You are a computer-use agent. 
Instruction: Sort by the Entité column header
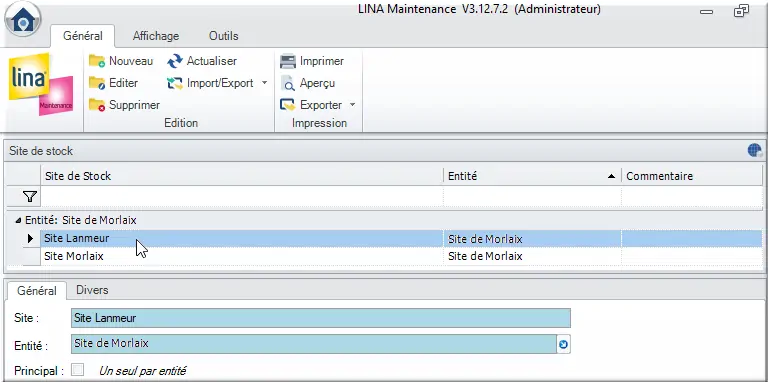[x=532, y=176]
